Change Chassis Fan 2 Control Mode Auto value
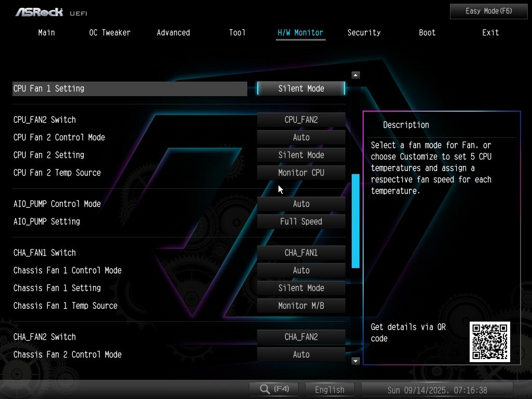Image resolution: width=532 pixels, height=399 pixels. (x=301, y=354)
